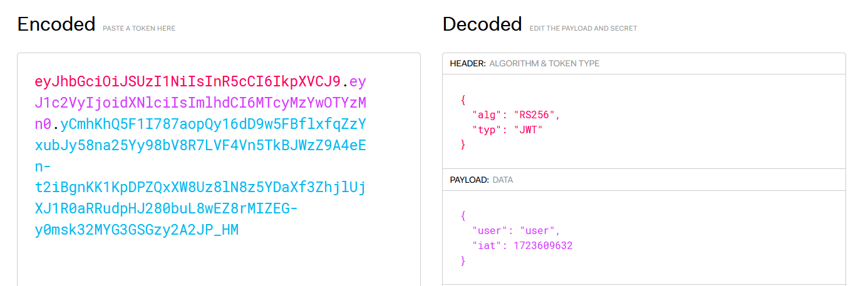This screenshot has height=286, width=868.
Task: Click the "DATA" label beside PAYLOAD
Action: click(x=503, y=180)
